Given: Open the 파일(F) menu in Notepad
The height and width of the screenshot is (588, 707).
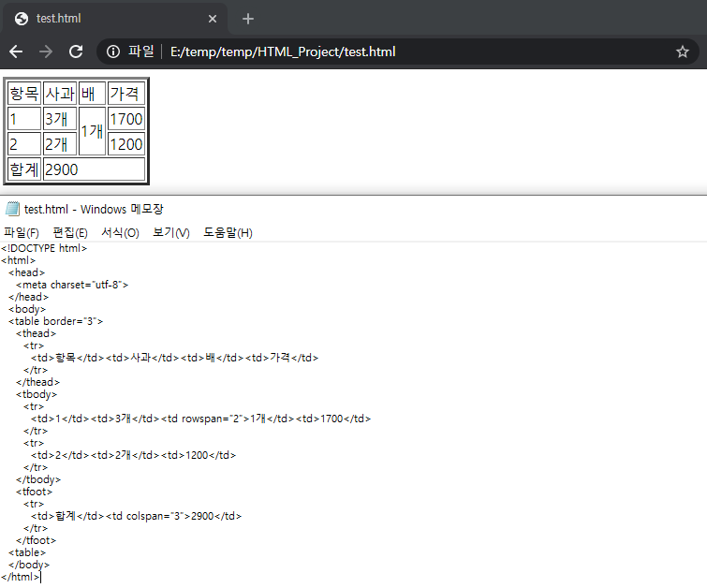Looking at the screenshot, I should pos(22,233).
